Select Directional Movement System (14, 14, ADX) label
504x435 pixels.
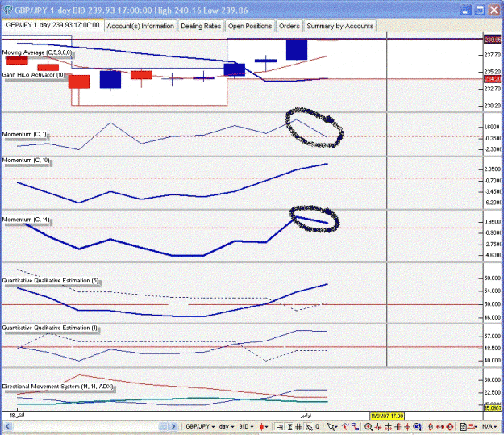click(58, 387)
